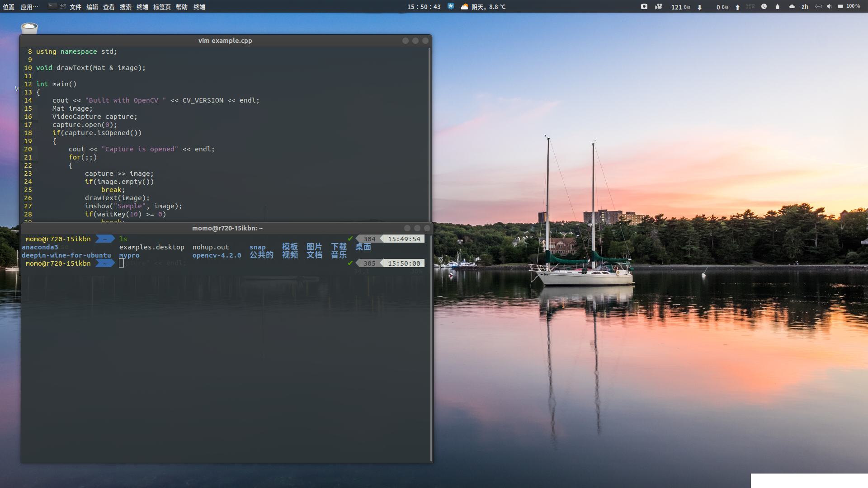Open the weather indicator showing 阴天 8.8 °C
This screenshot has width=868, height=488.
coord(483,7)
